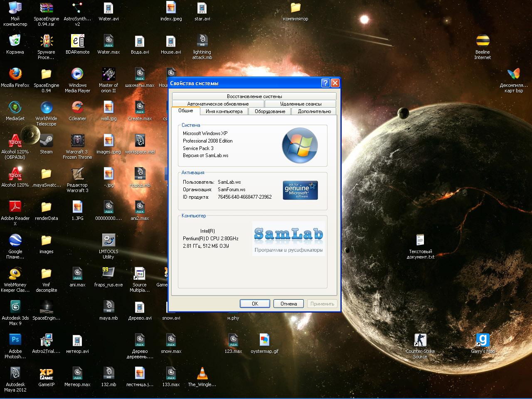Select the Google Earth (Google Плане...) icon
Viewport: 532px width, 399px height.
pyautogui.click(x=15, y=240)
